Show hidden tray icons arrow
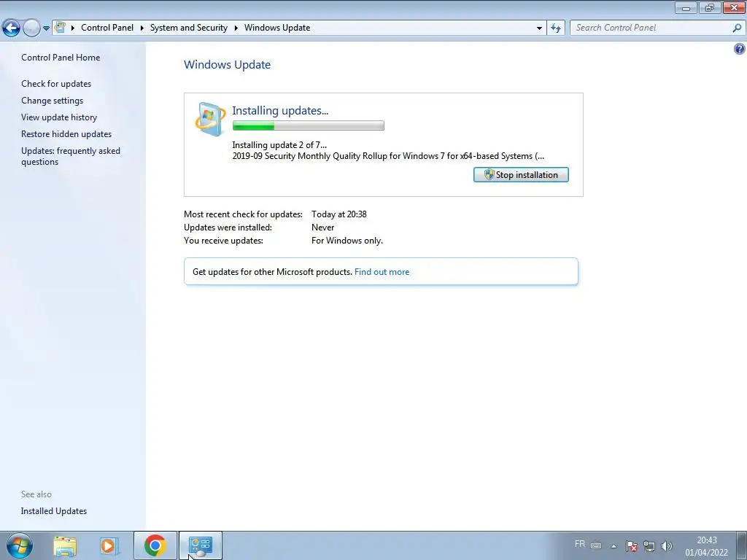 coord(614,546)
